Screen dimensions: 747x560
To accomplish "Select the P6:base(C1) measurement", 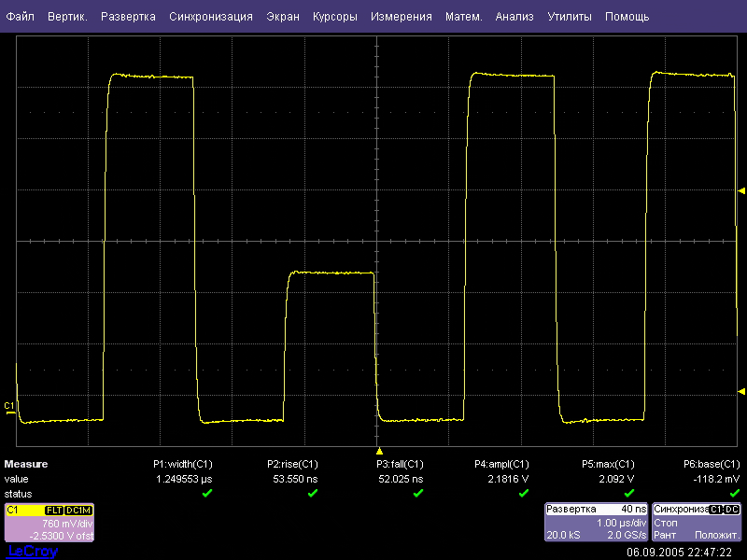I will coord(712,464).
